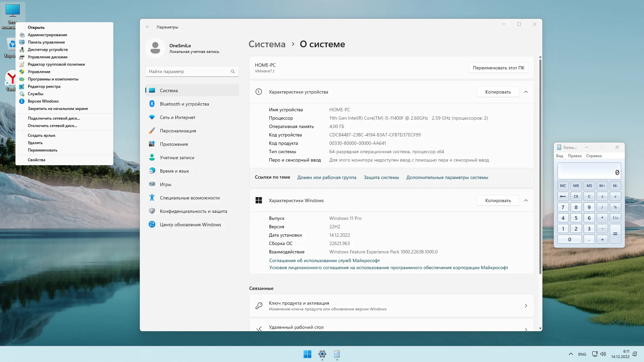Click the Settings page vertical scrollbar
Screen dimensions: 644x362
pos(540,168)
